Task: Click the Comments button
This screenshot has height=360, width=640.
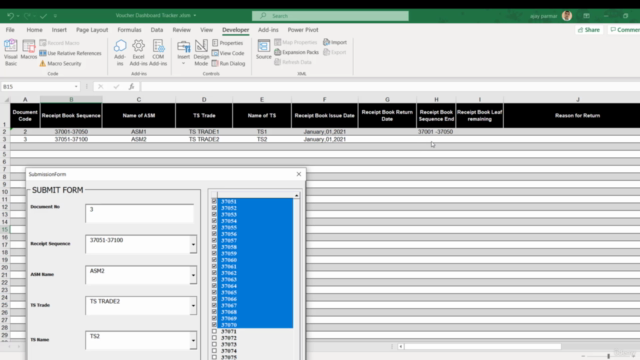Action: pos(624,30)
